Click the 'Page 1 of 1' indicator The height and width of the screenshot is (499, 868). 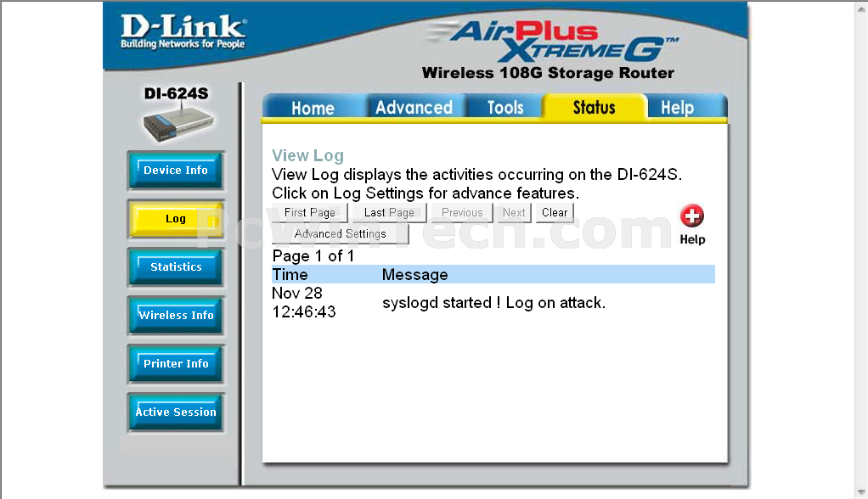(x=313, y=255)
